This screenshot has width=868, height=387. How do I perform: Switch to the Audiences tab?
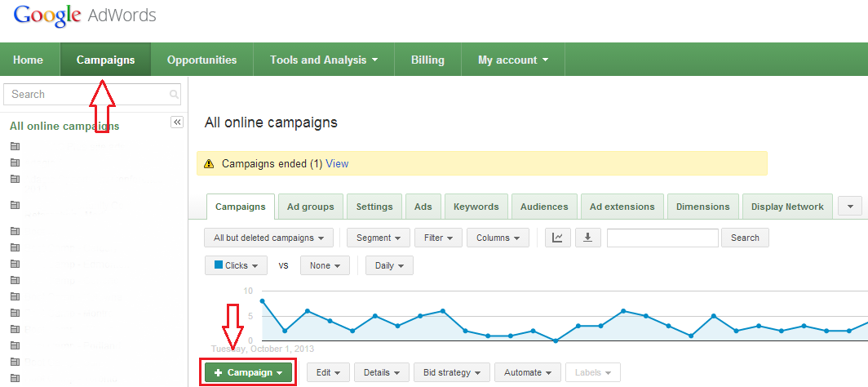click(x=544, y=207)
